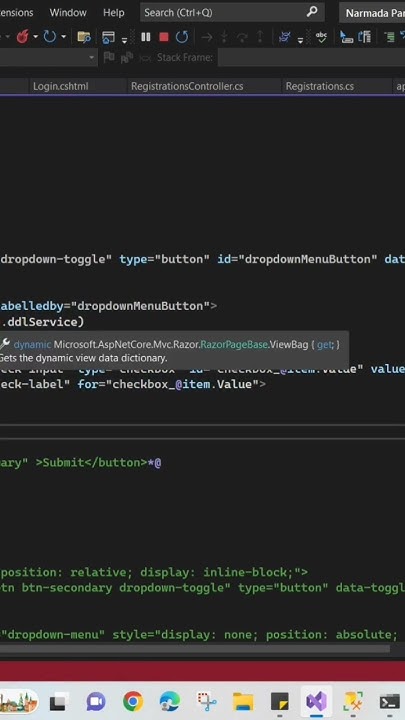
Task: Open File Explorer from the taskbar
Action: pos(243,702)
